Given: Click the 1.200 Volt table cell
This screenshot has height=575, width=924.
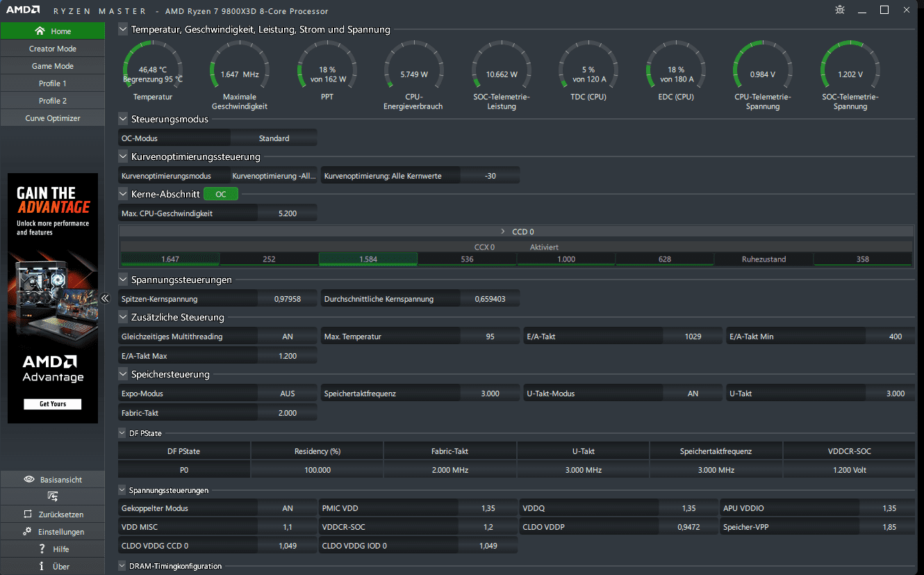Looking at the screenshot, I should tap(850, 470).
